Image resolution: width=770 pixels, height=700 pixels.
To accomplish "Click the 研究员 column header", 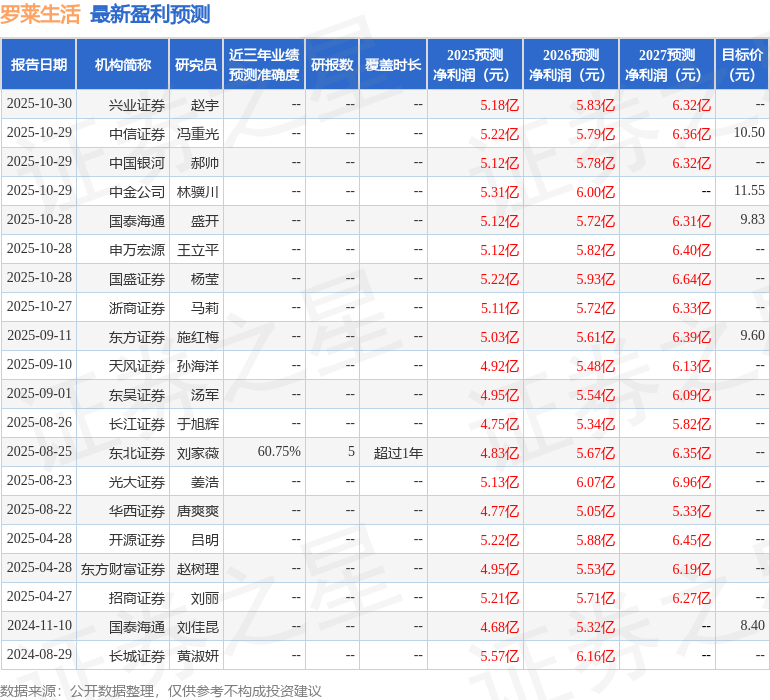I will point(196,65).
